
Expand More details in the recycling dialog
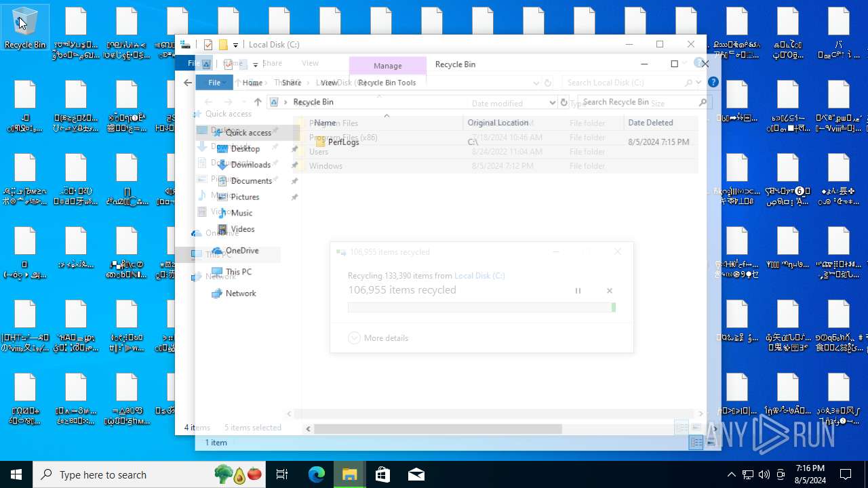tap(378, 338)
